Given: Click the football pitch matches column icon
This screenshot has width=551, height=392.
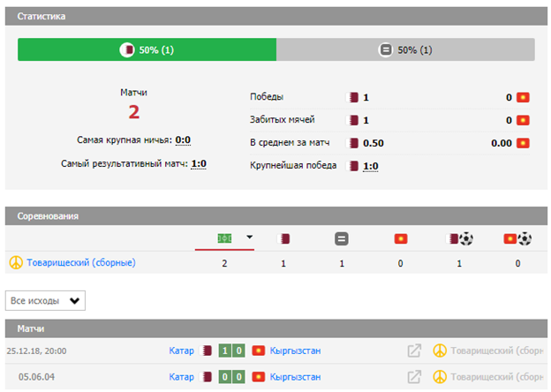Looking at the screenshot, I should coord(226,237).
